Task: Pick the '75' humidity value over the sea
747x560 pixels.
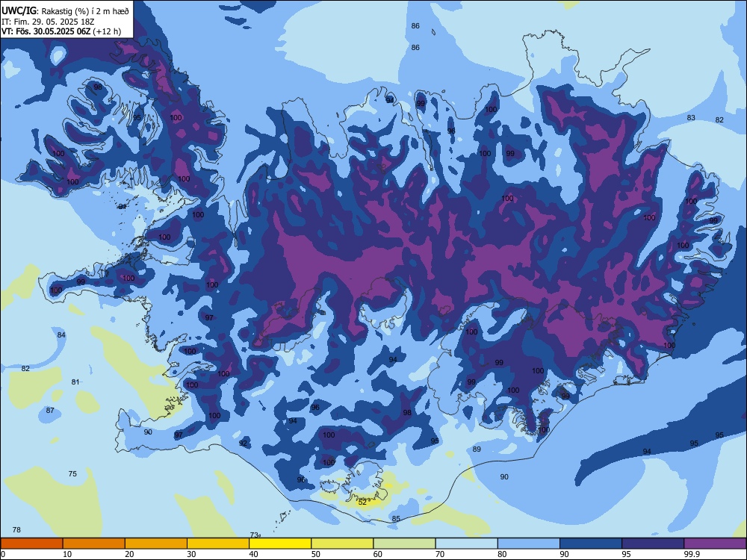Action: coord(72,473)
